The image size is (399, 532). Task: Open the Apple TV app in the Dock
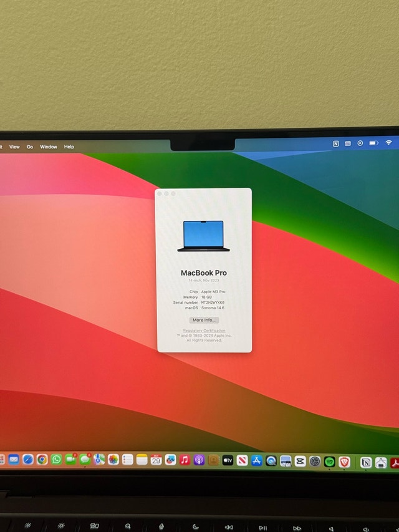pyautogui.click(x=228, y=460)
